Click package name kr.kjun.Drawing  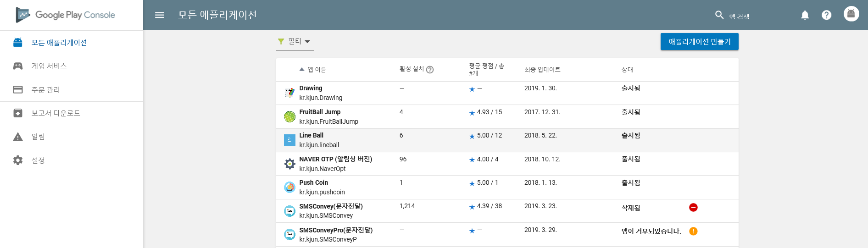click(x=321, y=98)
